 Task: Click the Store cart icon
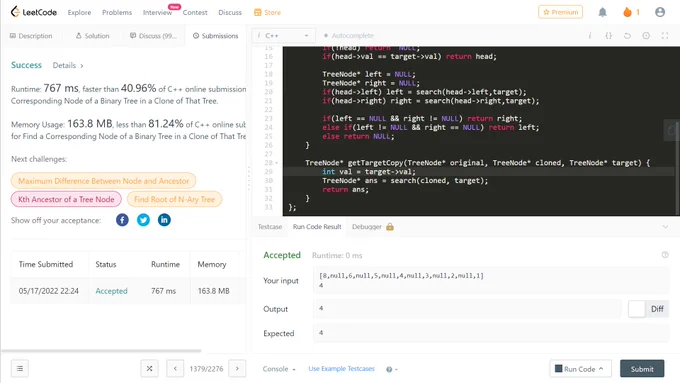pyautogui.click(x=258, y=13)
